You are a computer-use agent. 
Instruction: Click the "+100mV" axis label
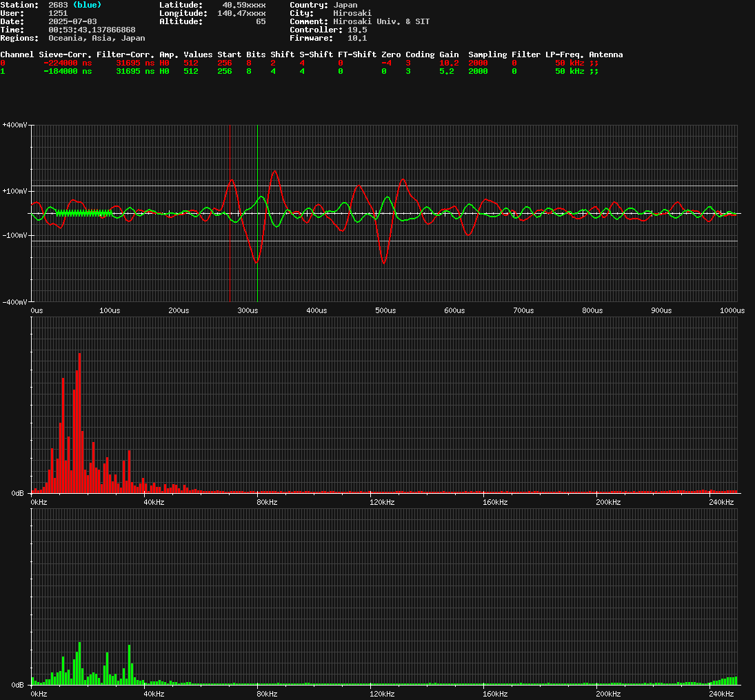point(14,191)
